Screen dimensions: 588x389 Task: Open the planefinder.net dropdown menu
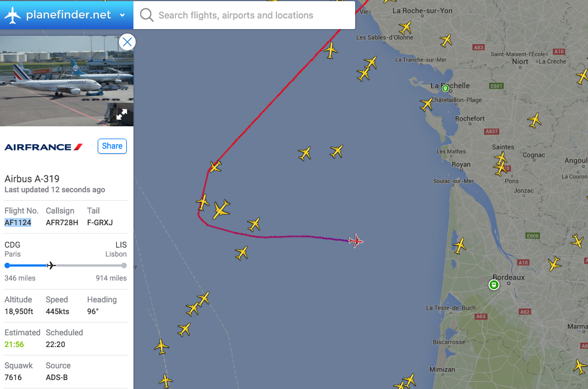122,15
